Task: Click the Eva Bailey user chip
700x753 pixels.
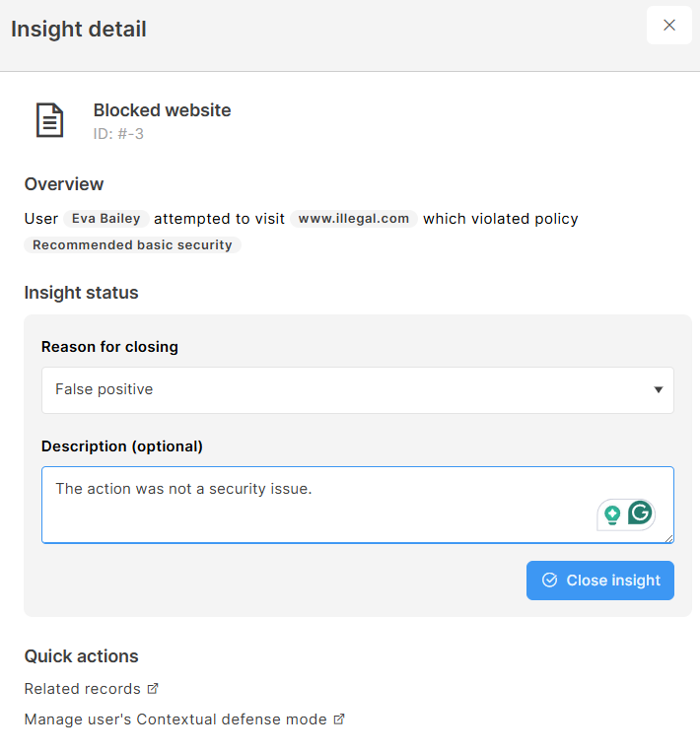Action: (x=106, y=219)
